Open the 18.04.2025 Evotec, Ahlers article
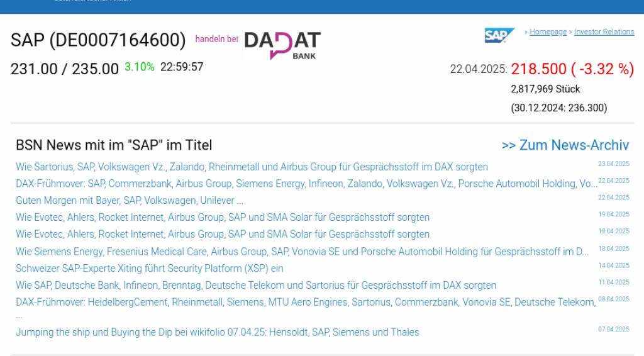Screen dimensions: 644x356 (223, 234)
